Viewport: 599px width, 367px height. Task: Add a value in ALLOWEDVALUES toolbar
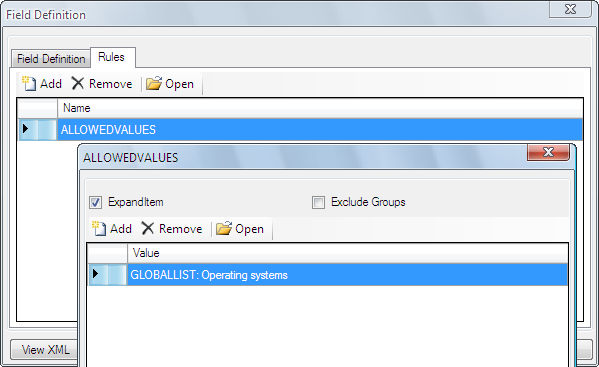(x=112, y=229)
